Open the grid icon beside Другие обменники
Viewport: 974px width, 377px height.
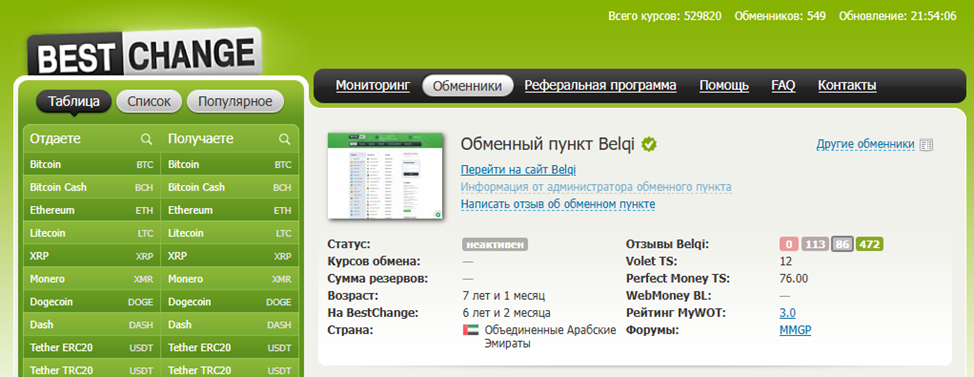(926, 145)
